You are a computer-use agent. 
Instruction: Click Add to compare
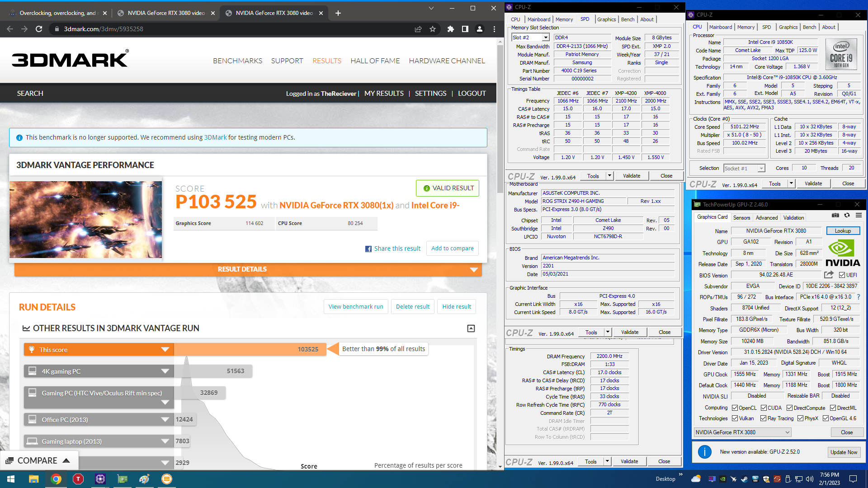click(453, 249)
